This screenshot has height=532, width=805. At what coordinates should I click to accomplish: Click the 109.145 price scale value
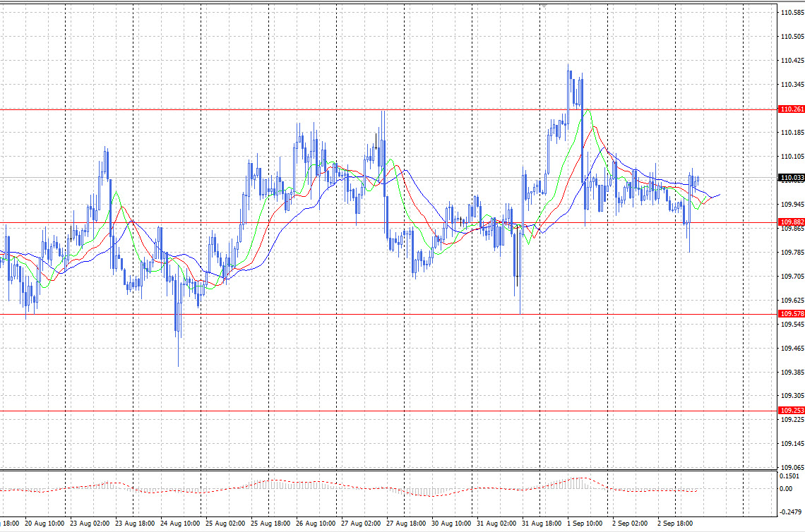point(792,443)
